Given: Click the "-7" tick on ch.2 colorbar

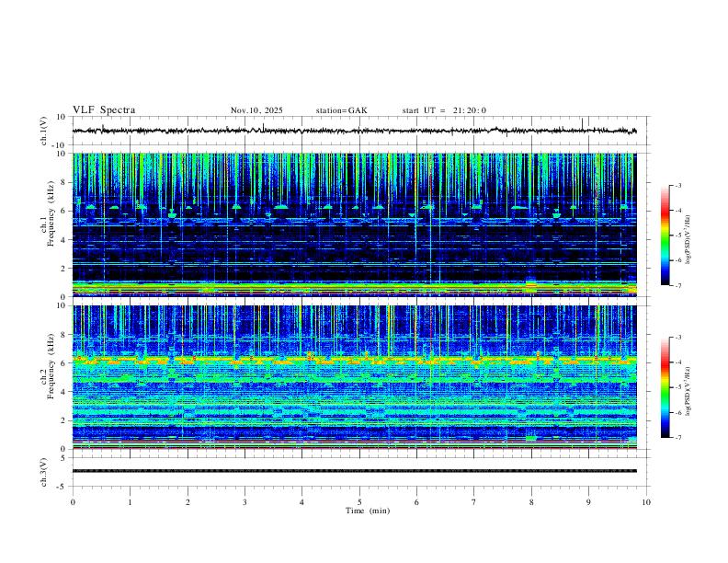Looking at the screenshot, I should click(678, 437).
